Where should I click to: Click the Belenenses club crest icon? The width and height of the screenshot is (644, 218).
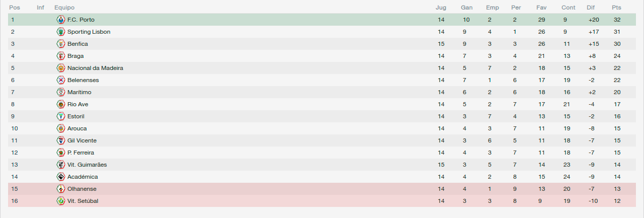pos(61,80)
